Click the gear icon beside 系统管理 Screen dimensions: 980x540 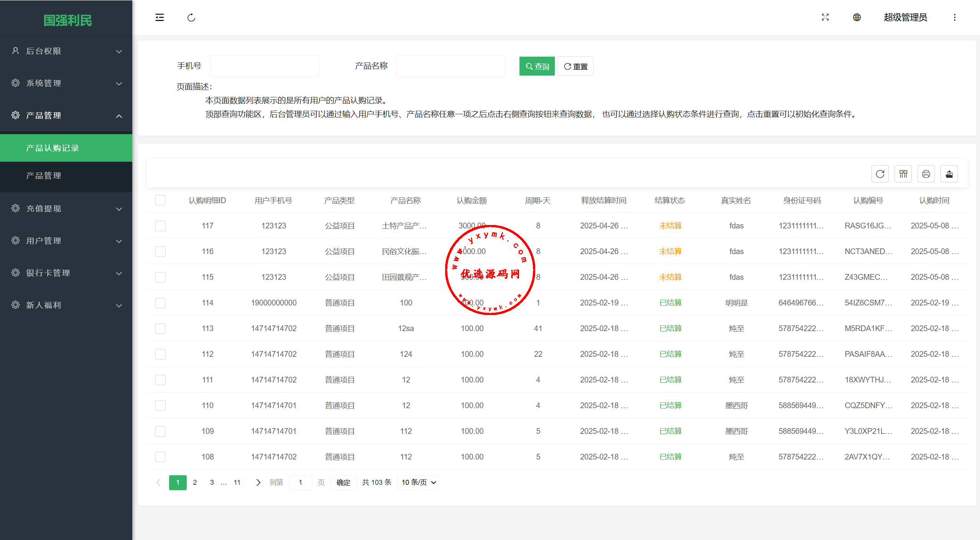[15, 83]
